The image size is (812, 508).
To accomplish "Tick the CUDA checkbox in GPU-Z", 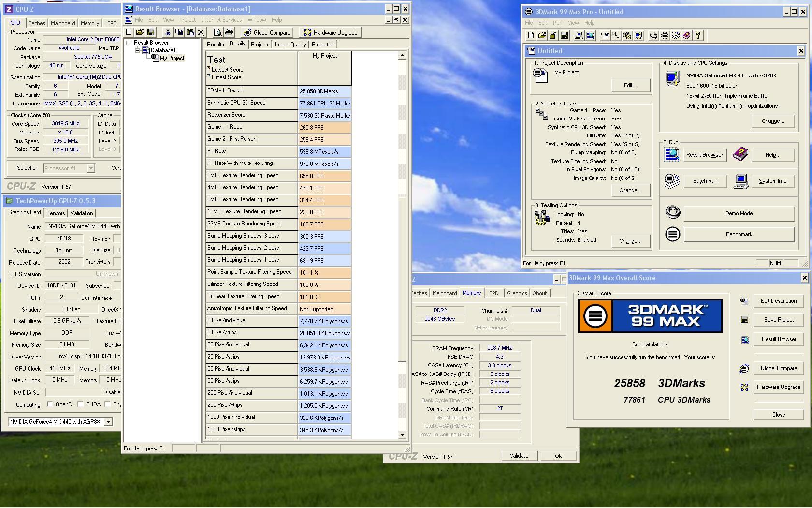I will click(80, 404).
